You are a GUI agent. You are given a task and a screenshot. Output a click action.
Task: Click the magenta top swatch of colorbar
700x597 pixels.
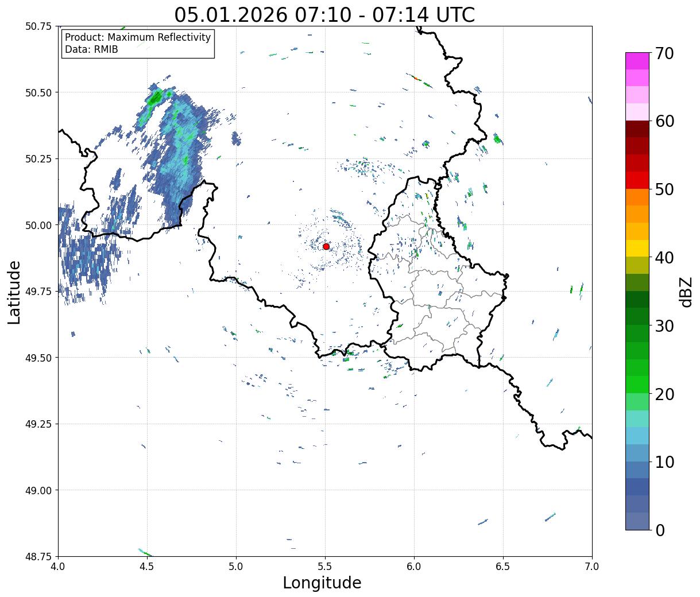[637, 61]
